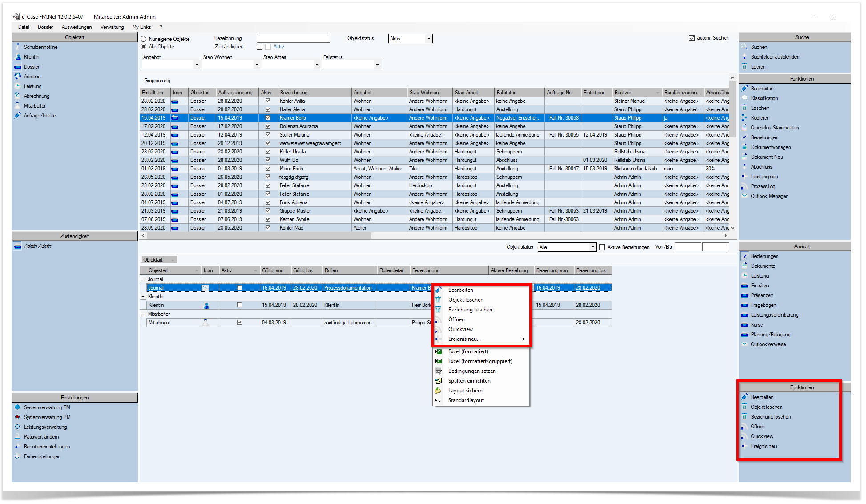This screenshot has height=504, width=866.
Task: Click the Layout sichern icon in context menu
Action: tap(439, 391)
